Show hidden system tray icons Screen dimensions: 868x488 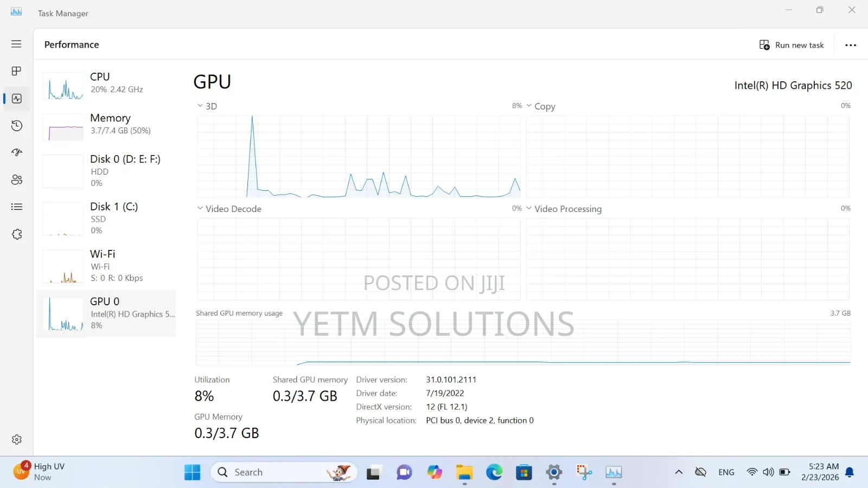[679, 472]
